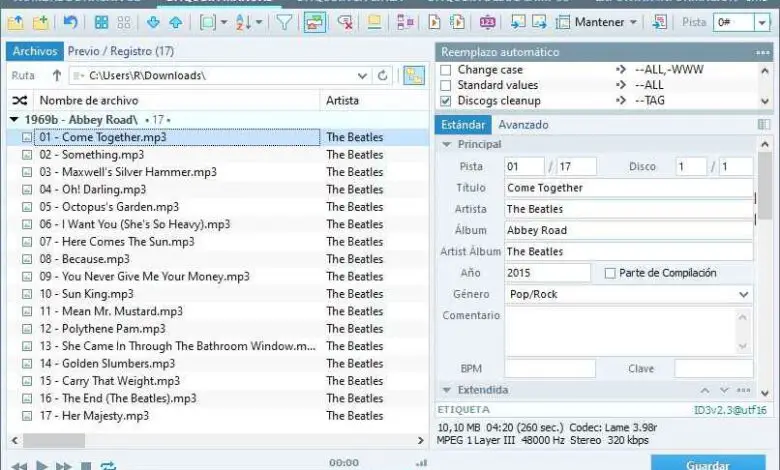780x470 pixels.
Task: Click the blue move up arrow icon
Action: click(176, 22)
